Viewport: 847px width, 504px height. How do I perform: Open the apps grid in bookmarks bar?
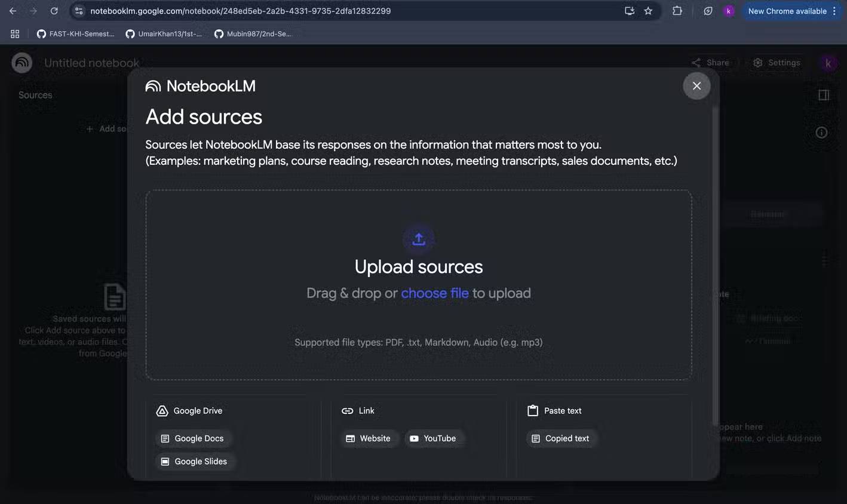(15, 34)
